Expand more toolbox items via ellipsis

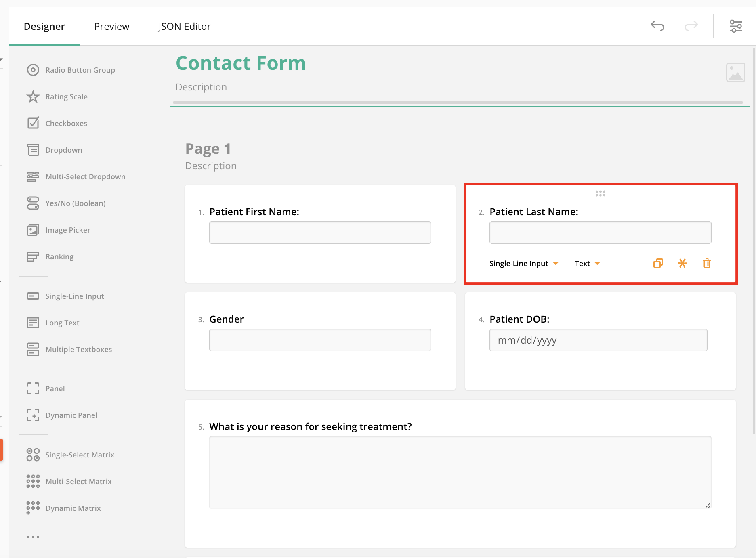click(33, 537)
